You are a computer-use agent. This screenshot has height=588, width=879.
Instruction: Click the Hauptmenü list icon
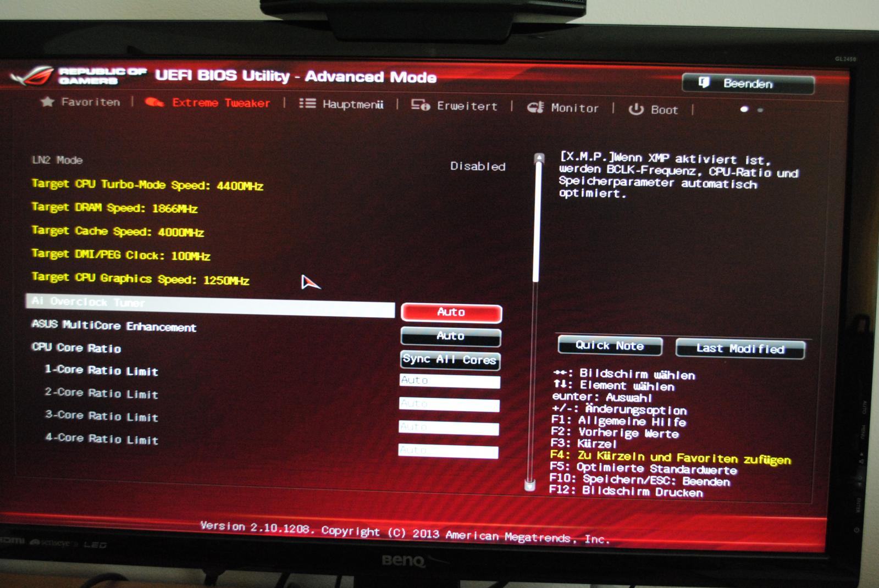pyautogui.click(x=307, y=103)
